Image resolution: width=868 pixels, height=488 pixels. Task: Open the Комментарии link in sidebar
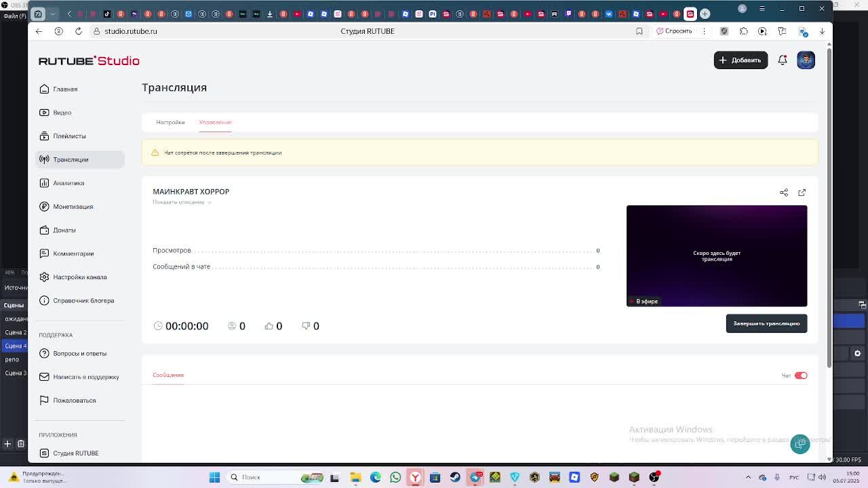(73, 253)
